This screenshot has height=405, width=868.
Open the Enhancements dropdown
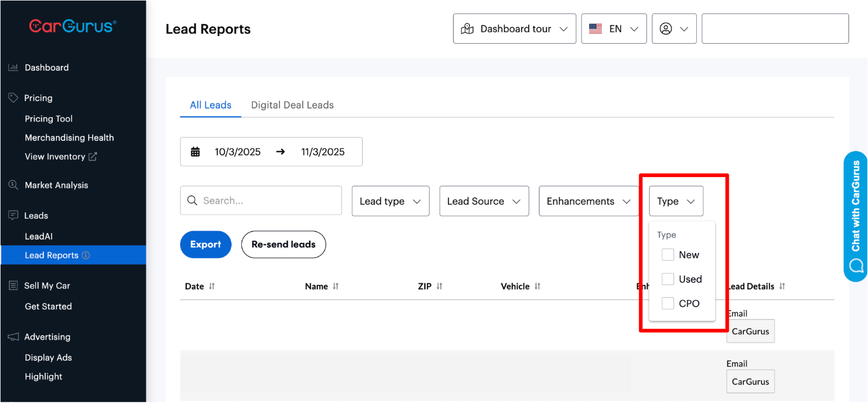589,201
